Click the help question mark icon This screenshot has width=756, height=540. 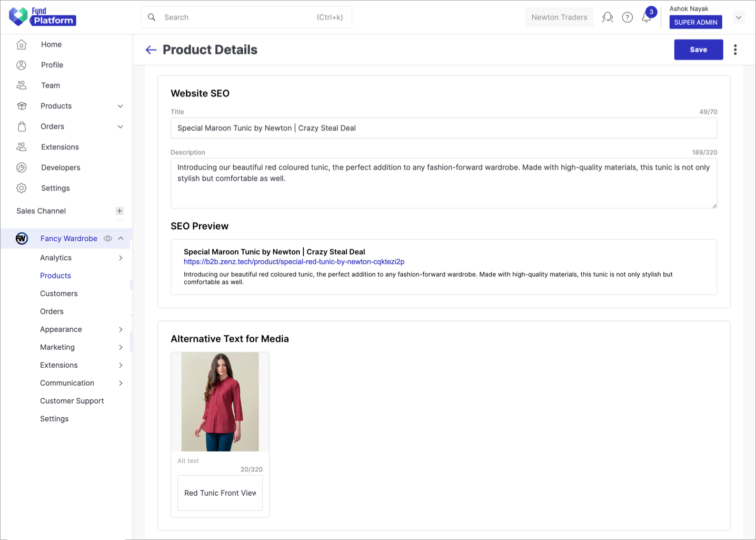(627, 17)
